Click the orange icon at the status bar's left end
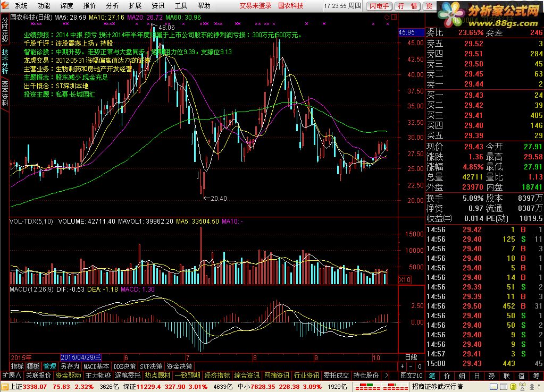Screen dimensions: 544x392 pyautogui.click(x=4, y=387)
